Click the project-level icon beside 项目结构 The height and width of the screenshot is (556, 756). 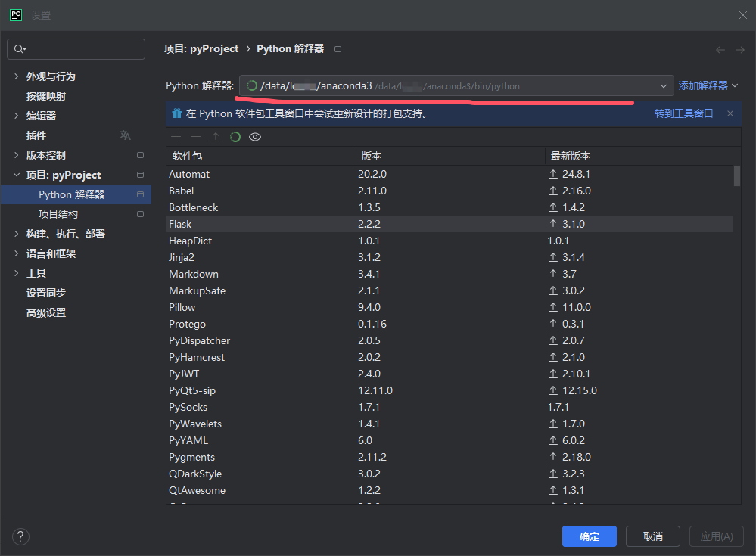point(140,214)
